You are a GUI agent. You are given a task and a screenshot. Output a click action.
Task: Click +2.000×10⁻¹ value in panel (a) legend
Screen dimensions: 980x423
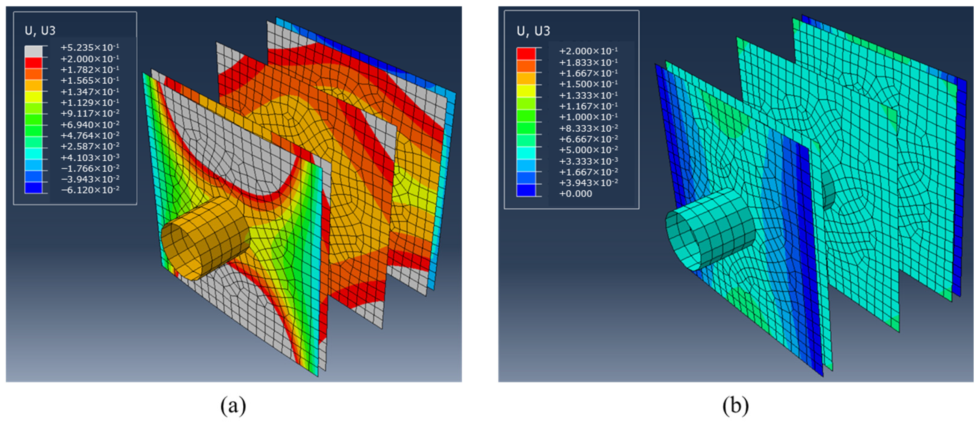click(90, 58)
